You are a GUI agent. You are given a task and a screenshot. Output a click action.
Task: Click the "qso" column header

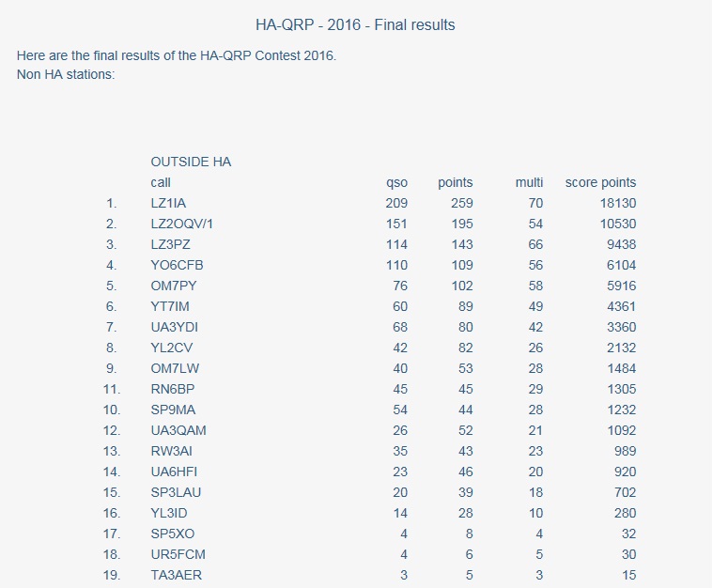click(x=397, y=182)
